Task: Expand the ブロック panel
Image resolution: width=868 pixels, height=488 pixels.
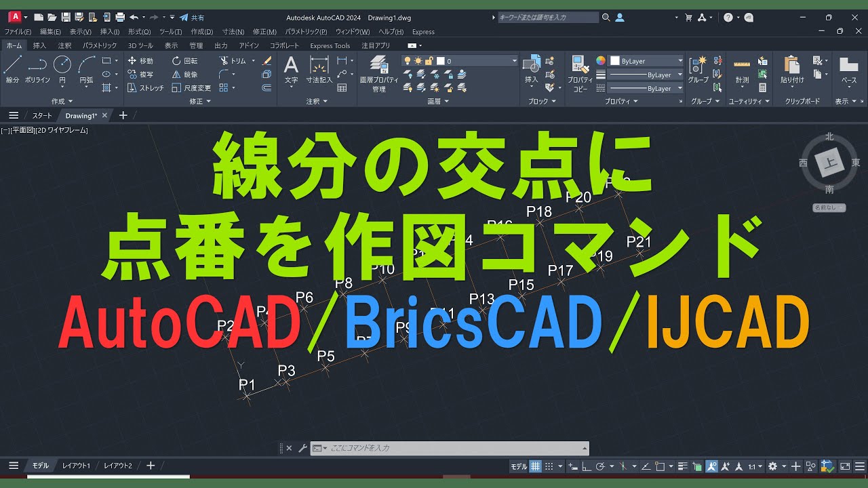Action: 541,101
